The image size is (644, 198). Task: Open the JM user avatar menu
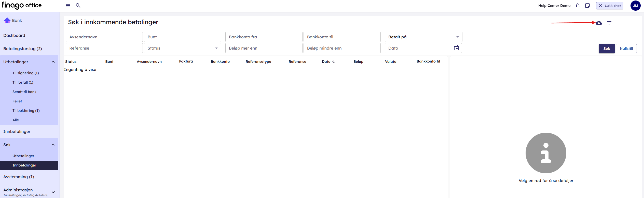click(635, 6)
